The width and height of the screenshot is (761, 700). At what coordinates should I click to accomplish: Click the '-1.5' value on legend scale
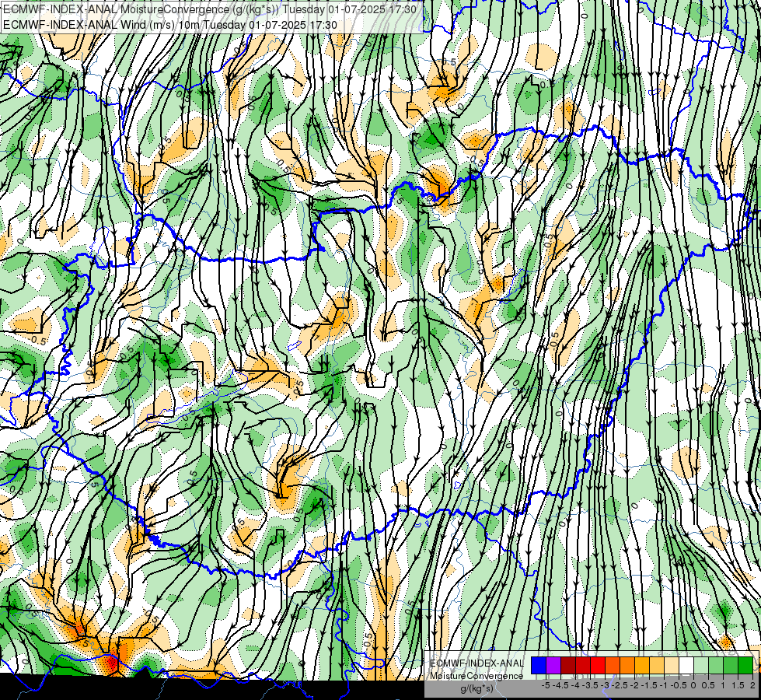[649, 685]
